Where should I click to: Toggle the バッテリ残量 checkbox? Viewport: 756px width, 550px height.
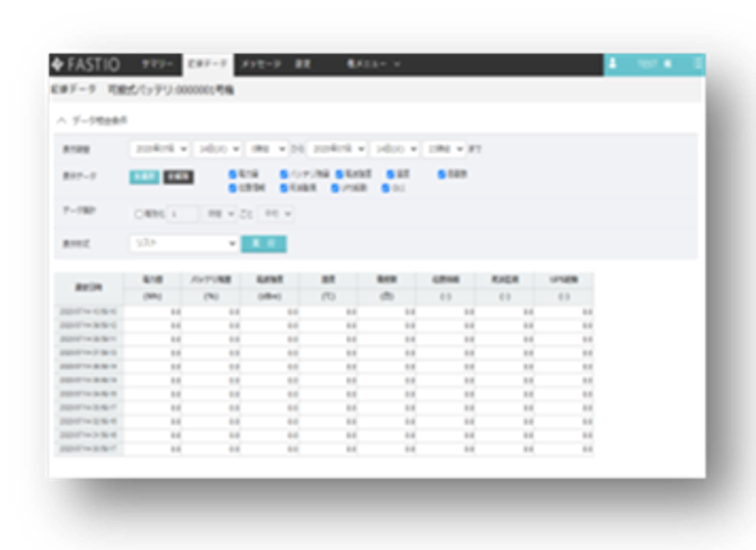tap(284, 174)
